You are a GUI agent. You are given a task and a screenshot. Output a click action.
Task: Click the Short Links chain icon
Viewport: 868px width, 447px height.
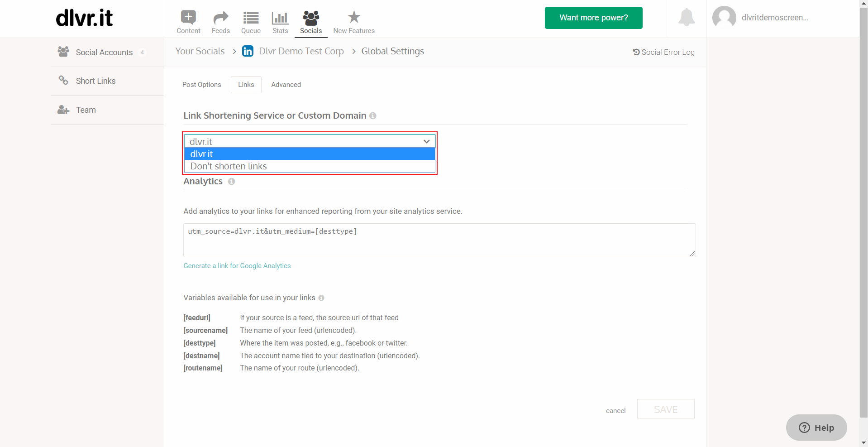point(63,80)
